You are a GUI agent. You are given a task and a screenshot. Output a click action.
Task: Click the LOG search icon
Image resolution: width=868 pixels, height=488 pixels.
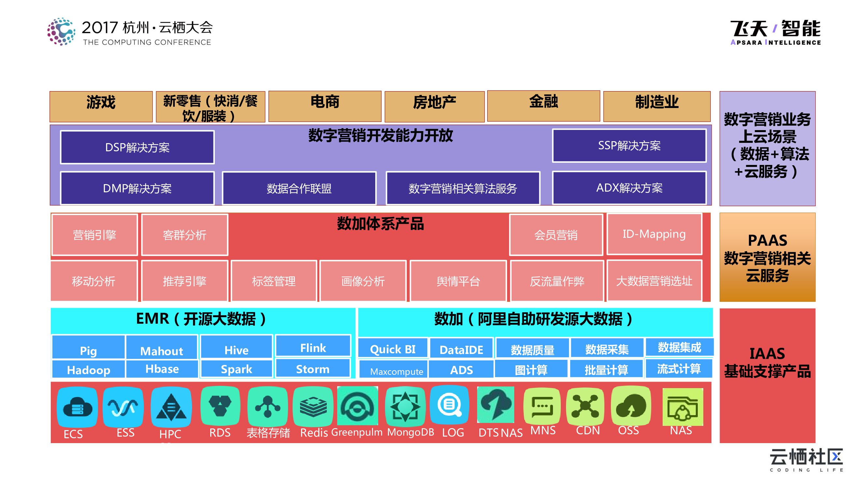449,405
